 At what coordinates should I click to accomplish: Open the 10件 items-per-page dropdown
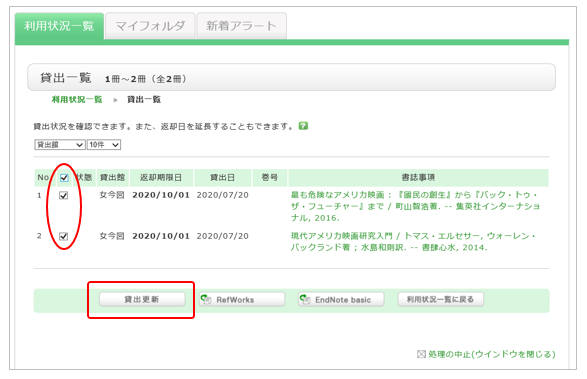[x=104, y=145]
